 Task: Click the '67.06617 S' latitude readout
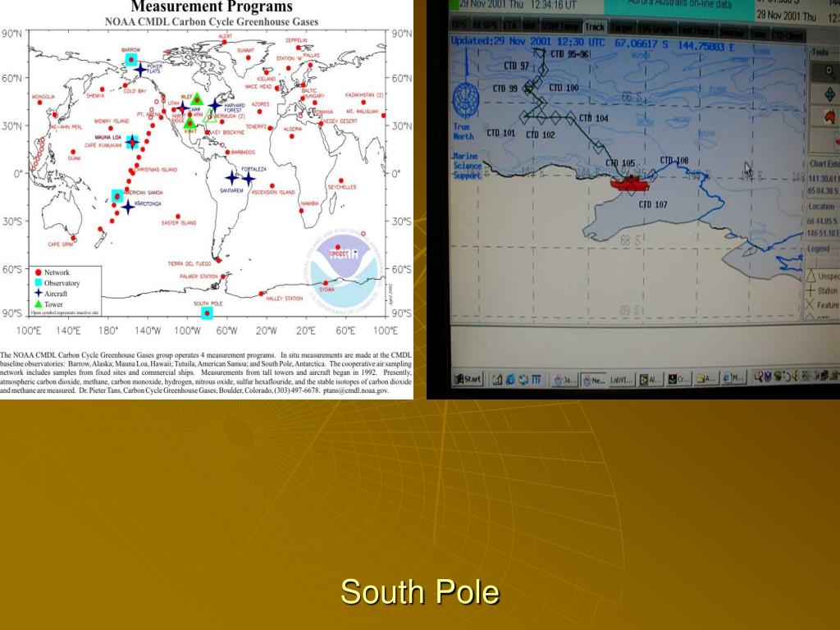[641, 43]
